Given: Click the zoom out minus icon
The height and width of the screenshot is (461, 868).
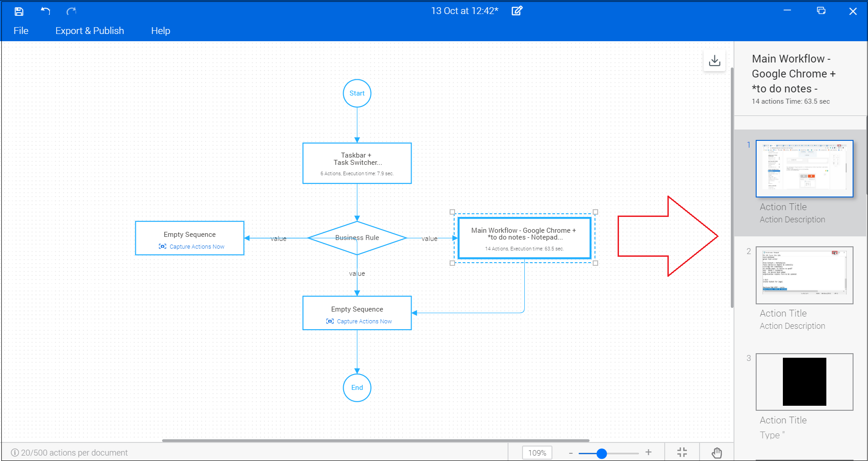Looking at the screenshot, I should coord(571,453).
